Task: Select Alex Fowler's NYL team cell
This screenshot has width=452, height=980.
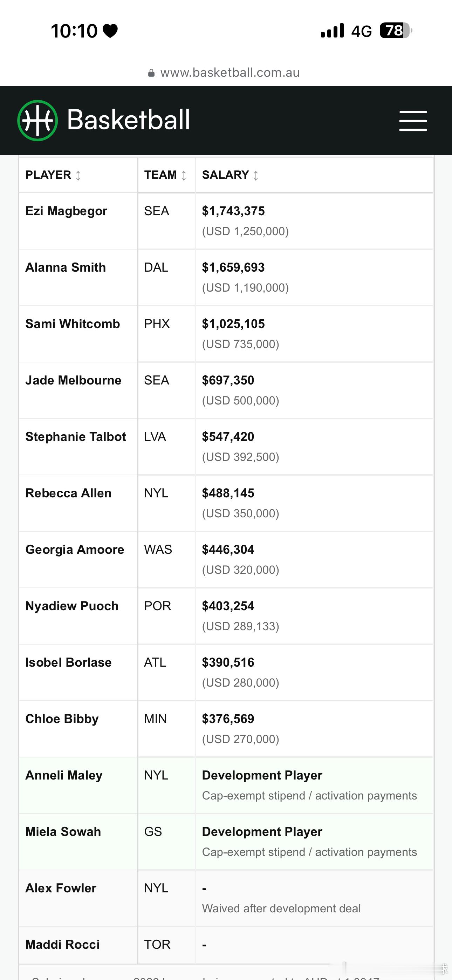Action: (167, 898)
